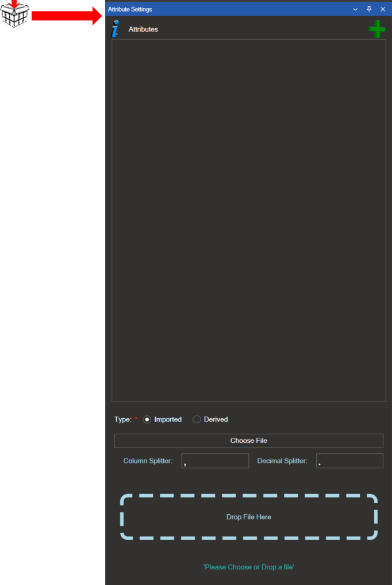Click the Type label text
Image resolution: width=392 pixels, height=585 pixels.
pos(122,419)
